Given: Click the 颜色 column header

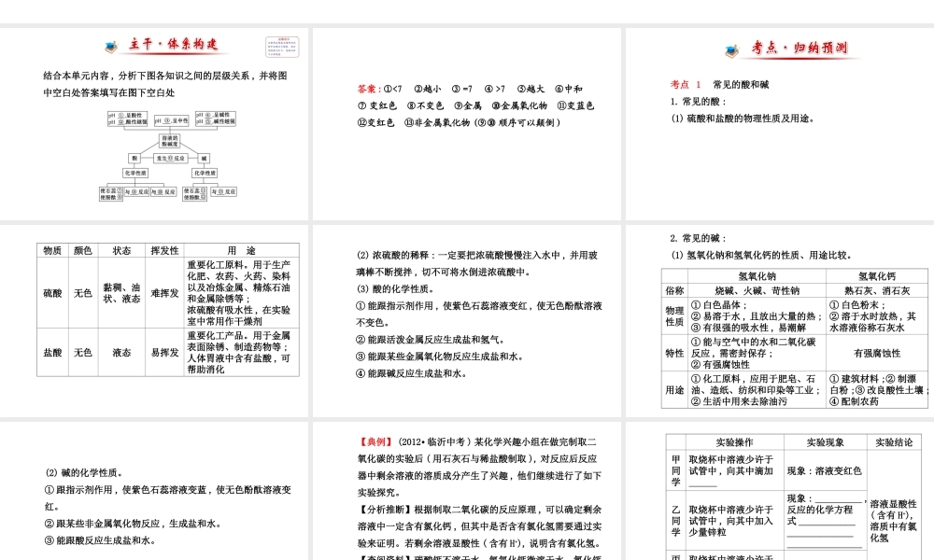Looking at the screenshot, I should point(83,250).
